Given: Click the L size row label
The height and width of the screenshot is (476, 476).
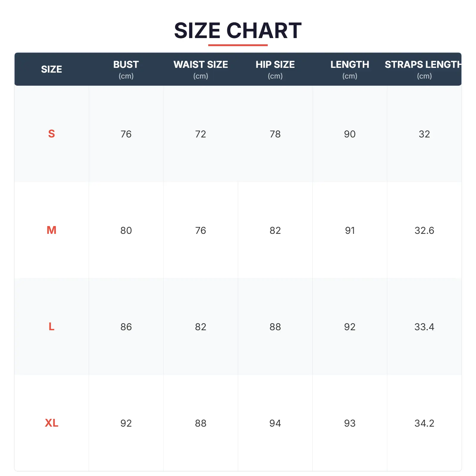Looking at the screenshot, I should pos(51,327).
